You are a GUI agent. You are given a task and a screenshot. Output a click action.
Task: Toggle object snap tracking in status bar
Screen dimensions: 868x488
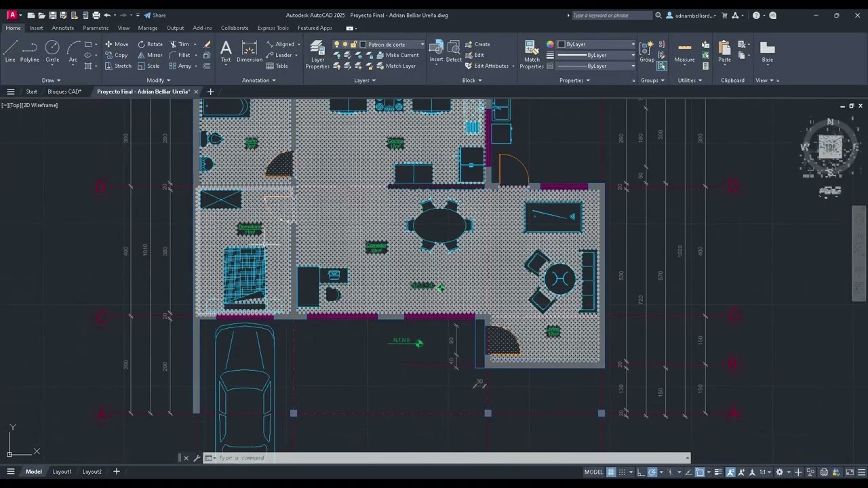(x=689, y=472)
